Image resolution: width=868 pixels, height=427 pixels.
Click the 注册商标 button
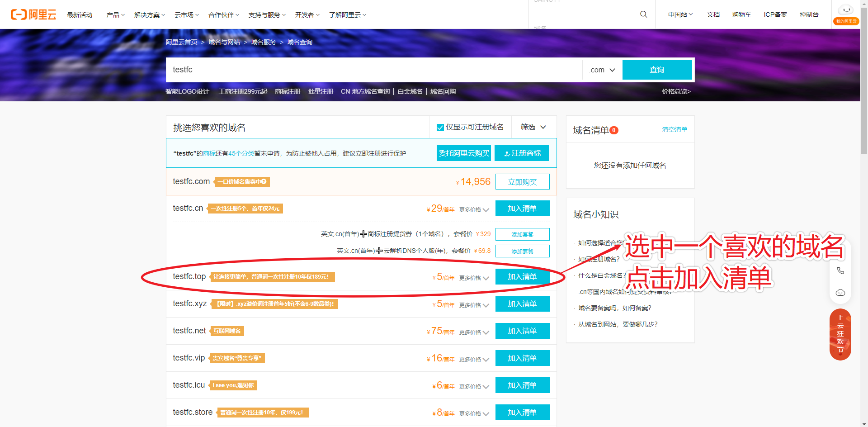coord(522,153)
